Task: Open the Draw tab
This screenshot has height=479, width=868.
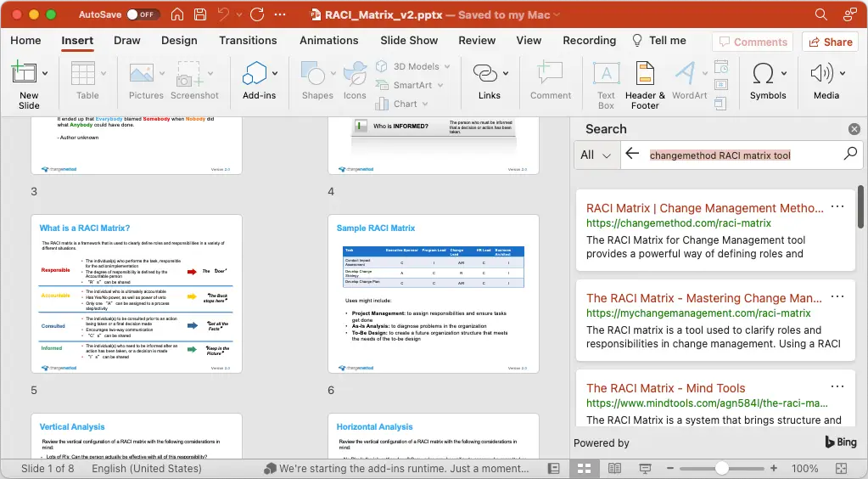Action: [126, 41]
